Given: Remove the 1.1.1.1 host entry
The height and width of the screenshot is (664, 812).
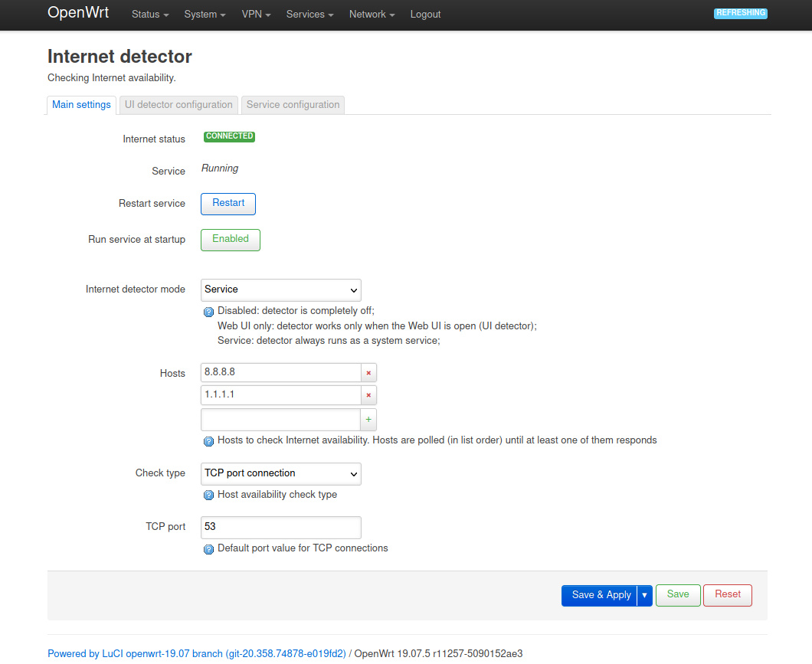Looking at the screenshot, I should [368, 395].
